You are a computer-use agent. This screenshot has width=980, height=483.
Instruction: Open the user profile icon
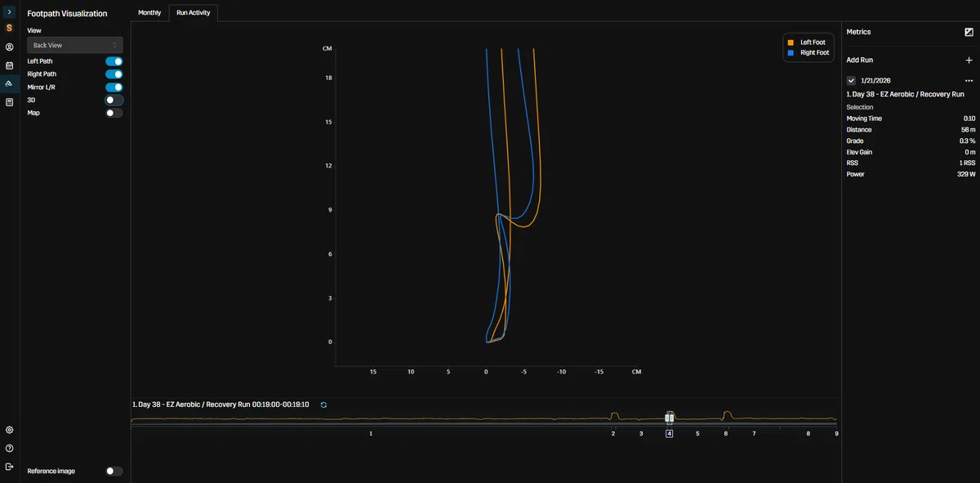tap(10, 47)
